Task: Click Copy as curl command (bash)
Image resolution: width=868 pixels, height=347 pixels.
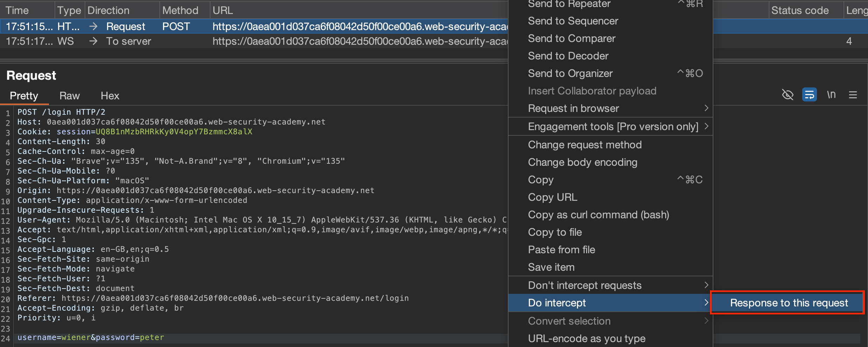Action: tap(598, 215)
